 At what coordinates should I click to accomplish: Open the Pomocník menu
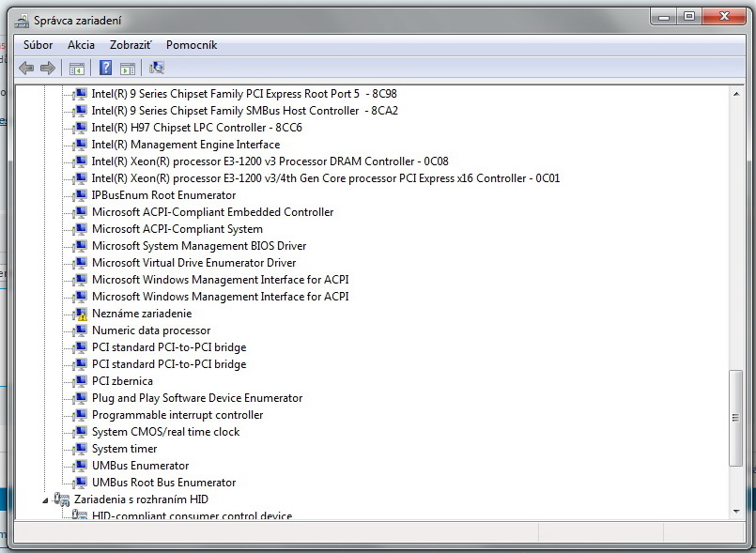click(x=192, y=45)
